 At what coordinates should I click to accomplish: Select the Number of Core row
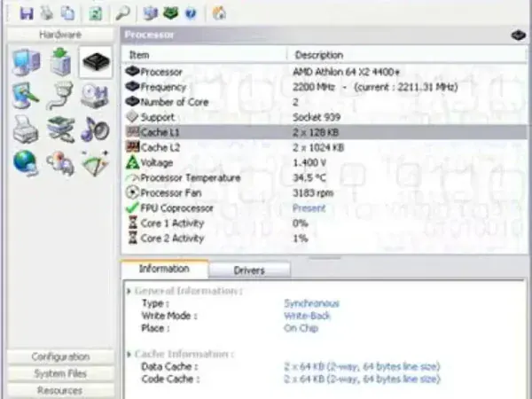(x=324, y=102)
